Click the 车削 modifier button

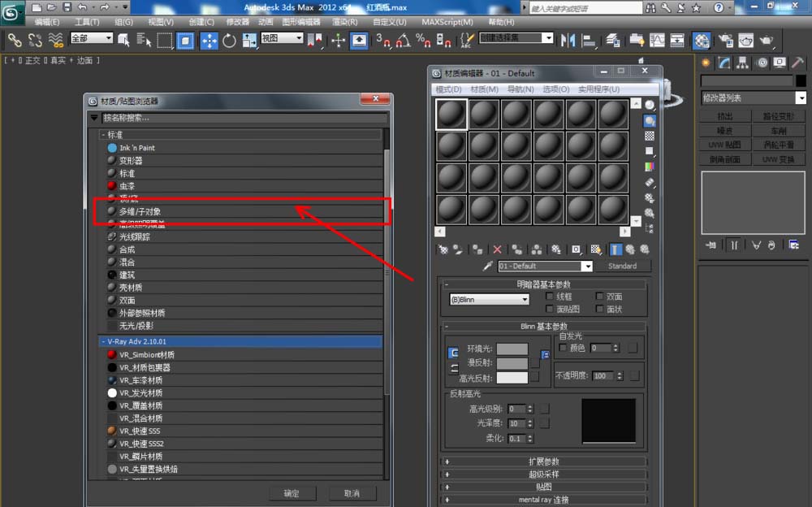779,131
